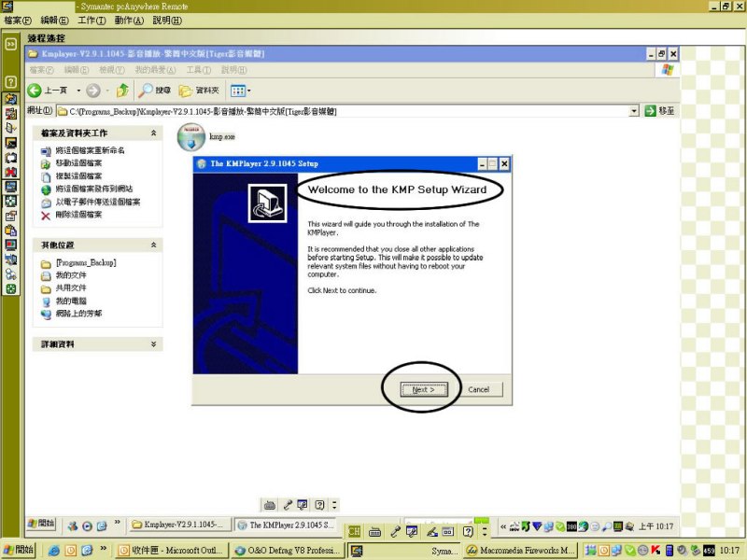Click the local 開始 Start button

(x=18, y=550)
